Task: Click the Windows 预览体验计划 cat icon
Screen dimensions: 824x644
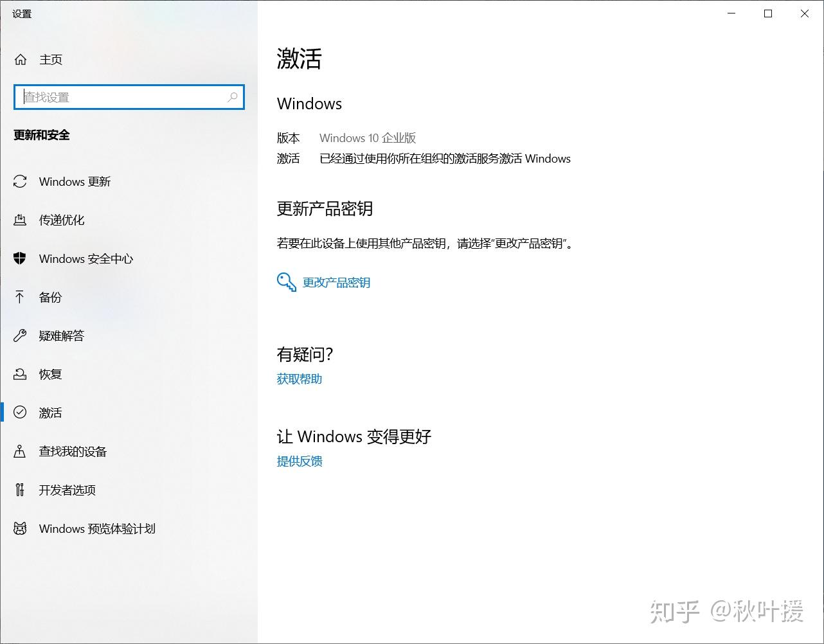Action: [21, 529]
